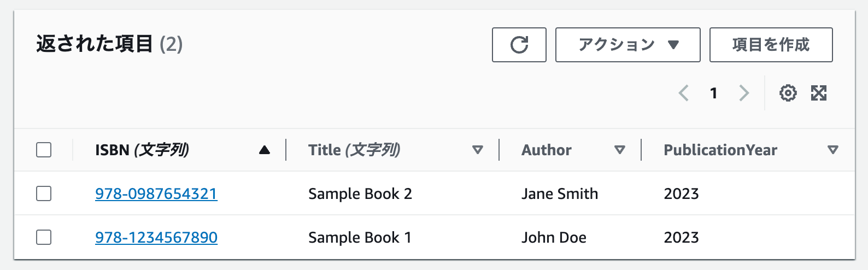Open table preferences gear icon
The image size is (868, 270).
click(x=788, y=93)
